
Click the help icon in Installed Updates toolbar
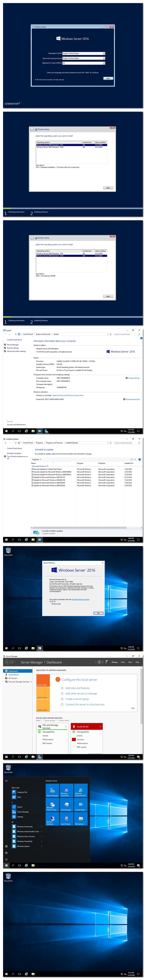coord(140,460)
